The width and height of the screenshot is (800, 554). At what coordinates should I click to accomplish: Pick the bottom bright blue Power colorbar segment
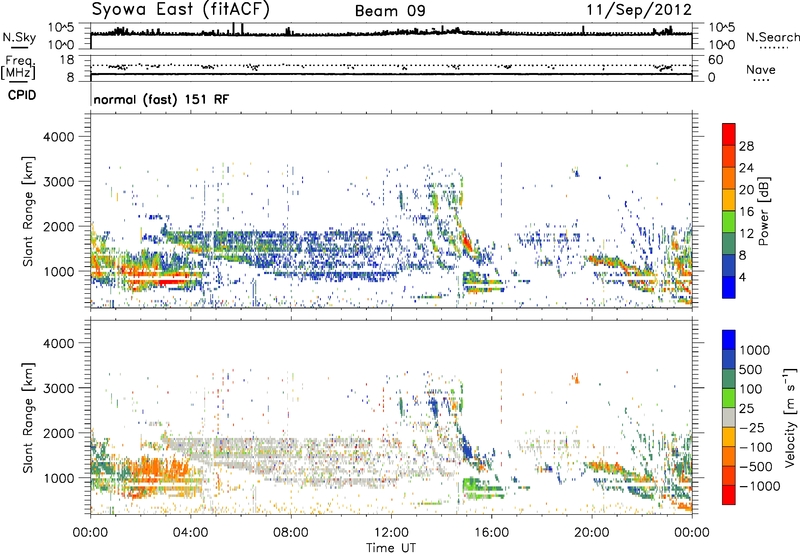(729, 287)
